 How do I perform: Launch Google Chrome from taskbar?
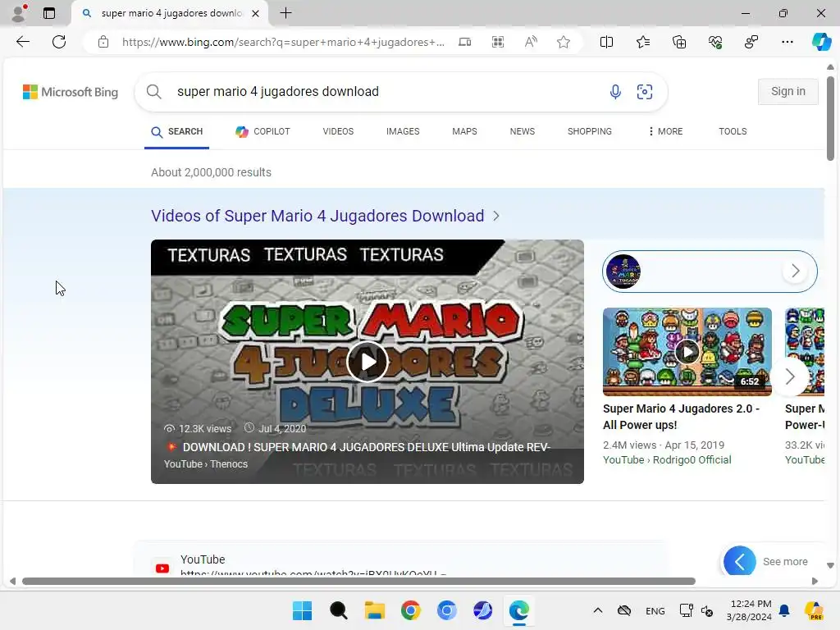[411, 610]
